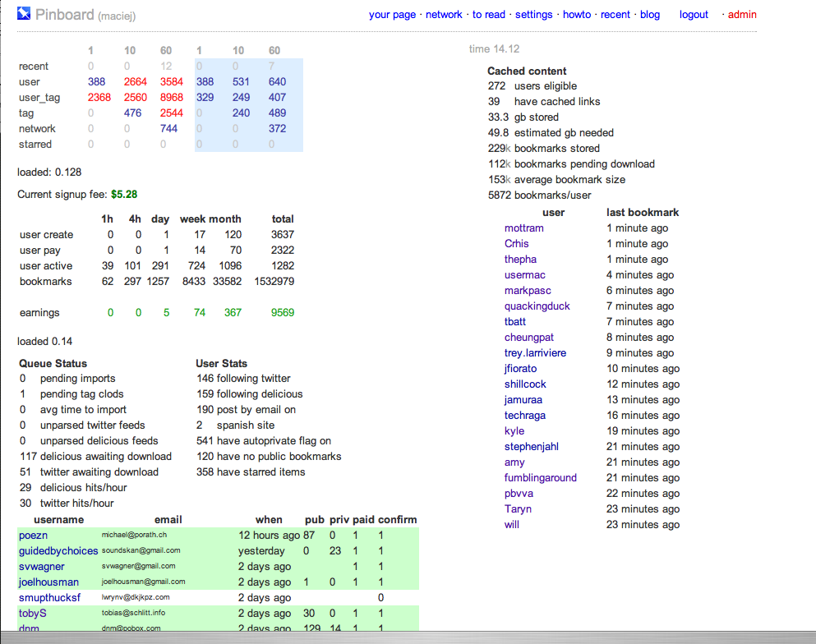Select email michael@porath.ch
The height and width of the screenshot is (644, 816).
click(134, 535)
